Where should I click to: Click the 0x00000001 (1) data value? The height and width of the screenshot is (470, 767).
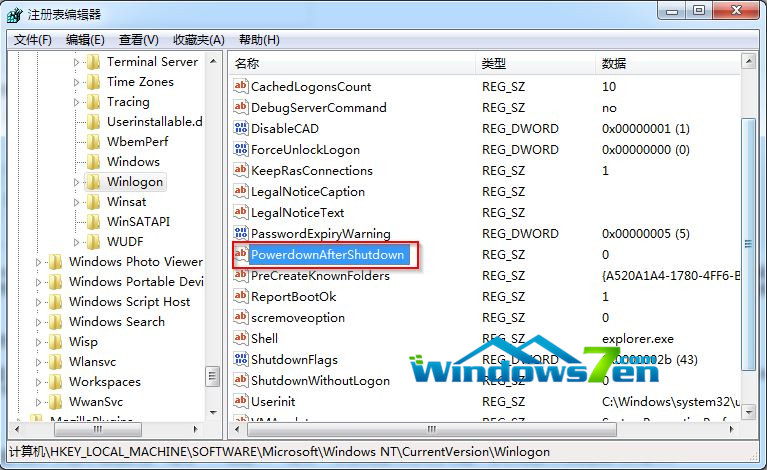[x=646, y=129]
